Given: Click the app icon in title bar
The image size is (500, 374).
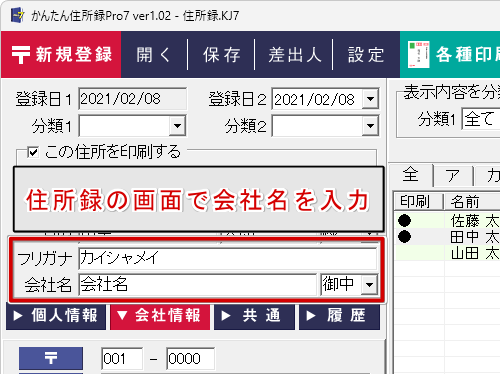Looking at the screenshot, I should tap(17, 15).
